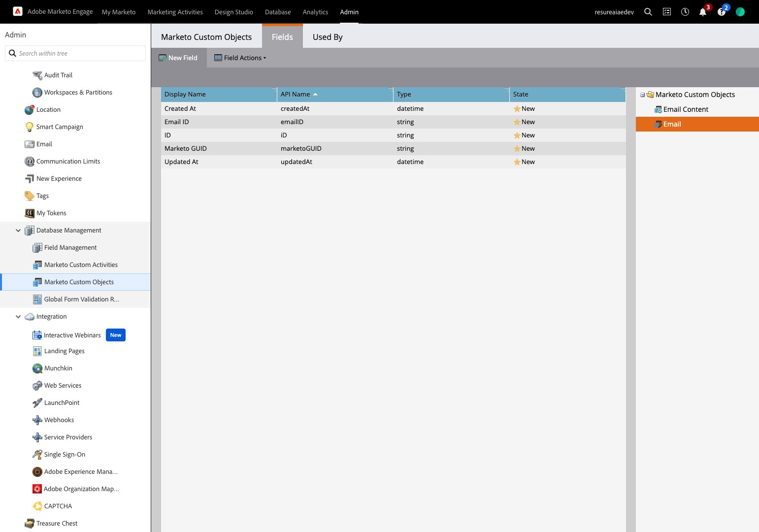The width and height of the screenshot is (759, 532).
Task: Click the Communication Limits icon
Action: tap(30, 162)
